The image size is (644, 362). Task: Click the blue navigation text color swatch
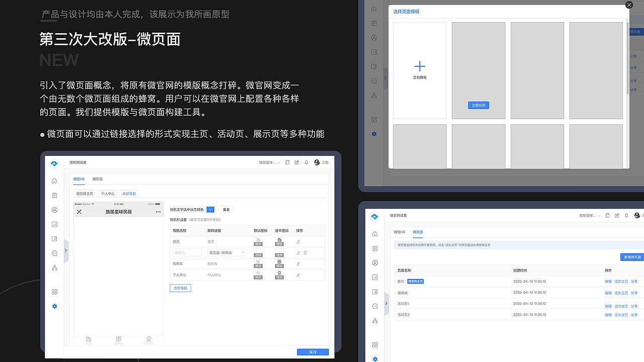(210, 210)
